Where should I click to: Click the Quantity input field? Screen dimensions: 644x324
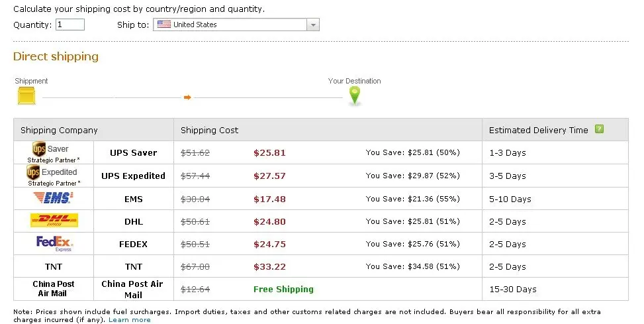pos(70,25)
